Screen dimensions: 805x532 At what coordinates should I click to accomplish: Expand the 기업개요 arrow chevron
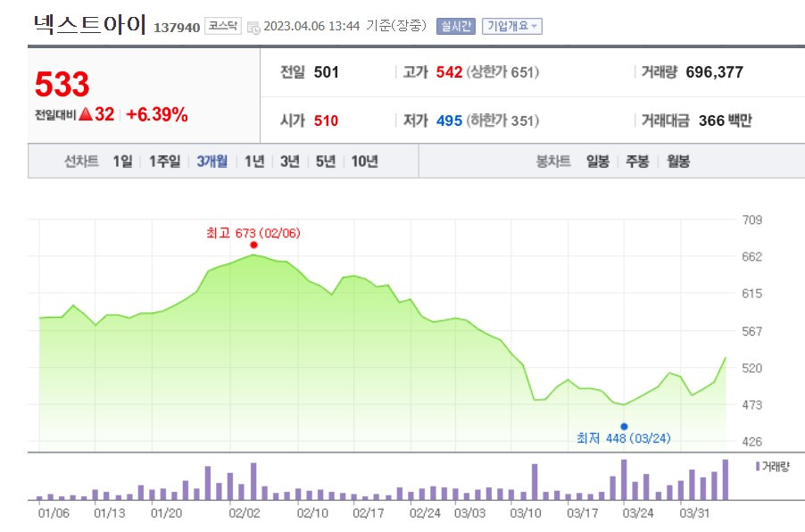536,25
